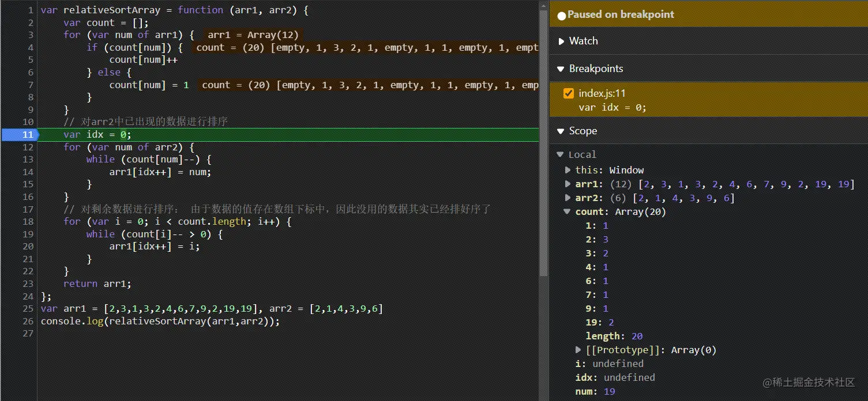Viewport: 868px width, 401px height.
Task: Click line number 12 in the gutter
Action: 28,147
